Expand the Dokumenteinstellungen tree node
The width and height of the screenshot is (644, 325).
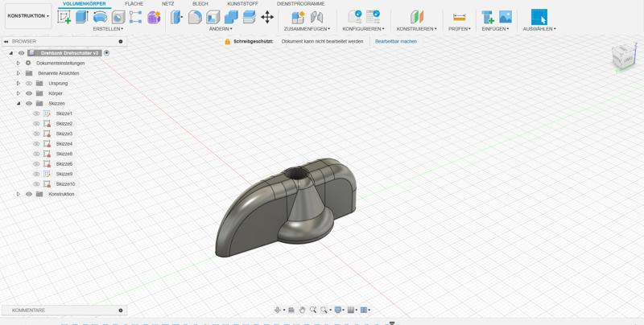tap(19, 63)
